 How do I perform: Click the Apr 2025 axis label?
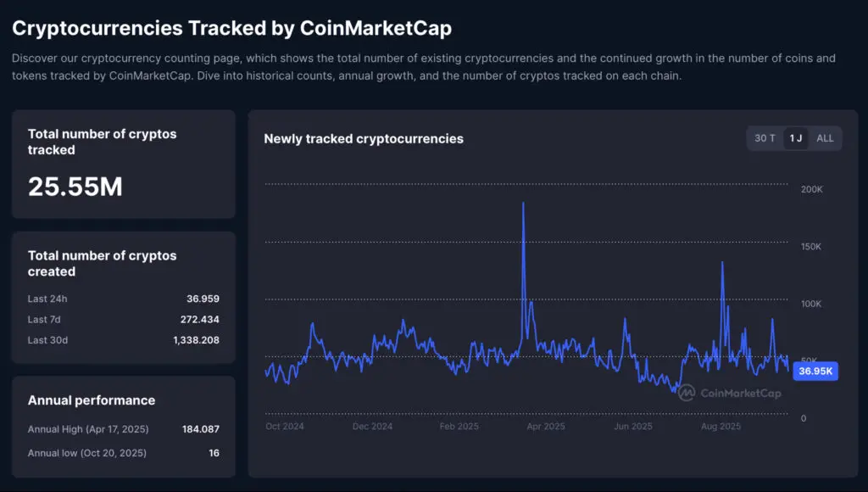click(546, 426)
